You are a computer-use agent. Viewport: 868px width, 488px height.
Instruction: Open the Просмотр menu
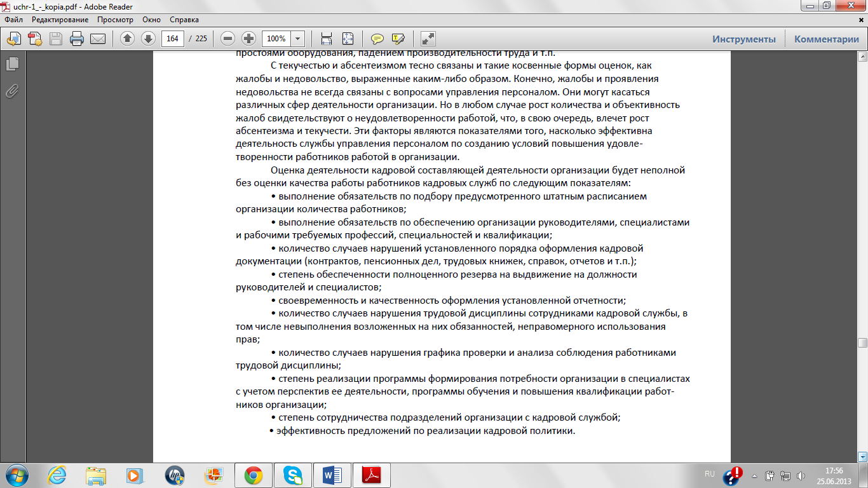(115, 20)
